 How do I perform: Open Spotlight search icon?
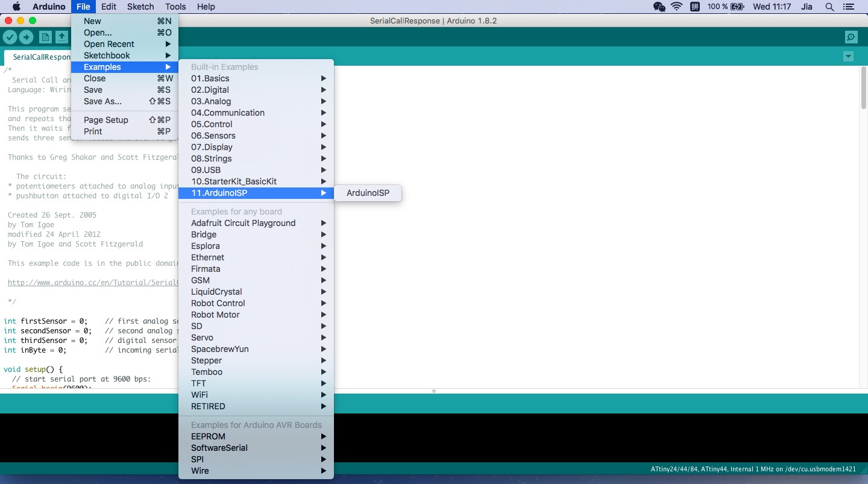pyautogui.click(x=829, y=7)
